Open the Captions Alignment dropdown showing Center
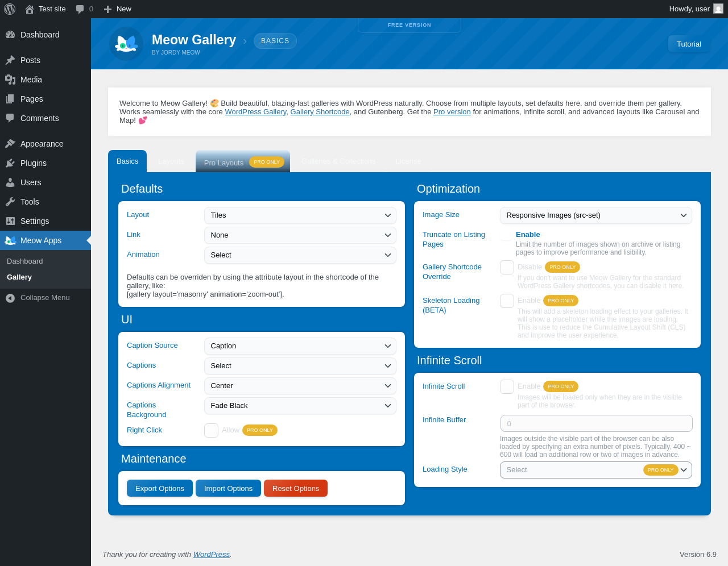728x566 pixels. [300, 386]
